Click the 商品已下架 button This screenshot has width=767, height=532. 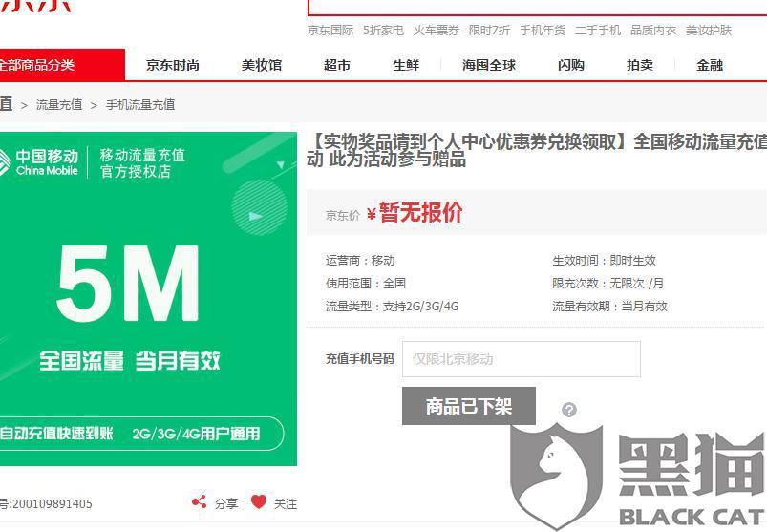[469, 406]
